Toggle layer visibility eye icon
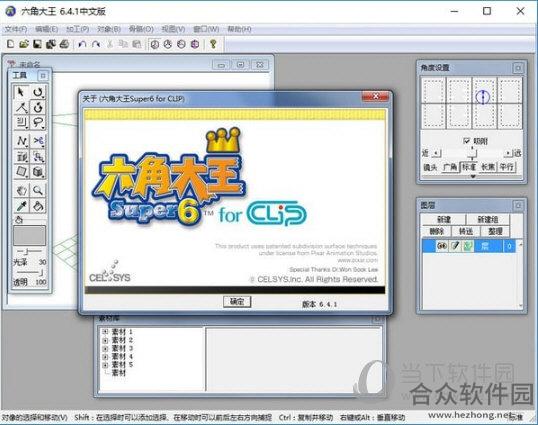The height and width of the screenshot is (425, 538). [442, 246]
